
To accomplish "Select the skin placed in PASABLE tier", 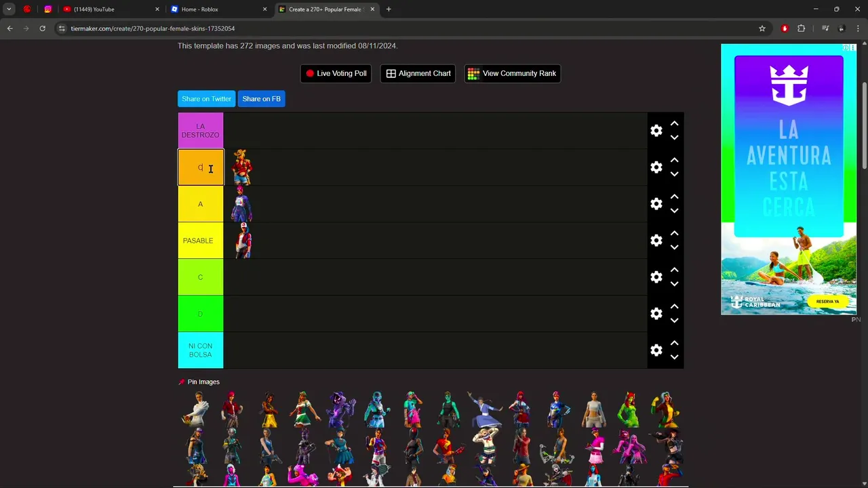I will pos(242,241).
